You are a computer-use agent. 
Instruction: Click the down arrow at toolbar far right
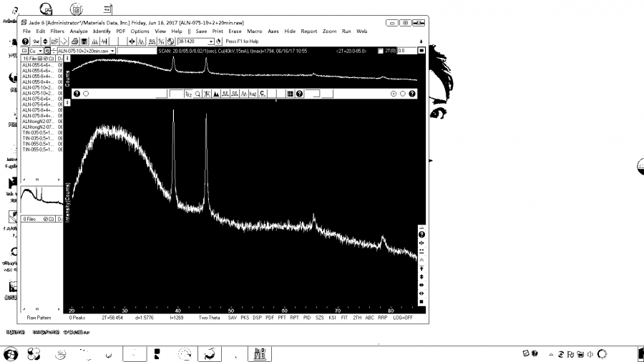tap(421, 41)
